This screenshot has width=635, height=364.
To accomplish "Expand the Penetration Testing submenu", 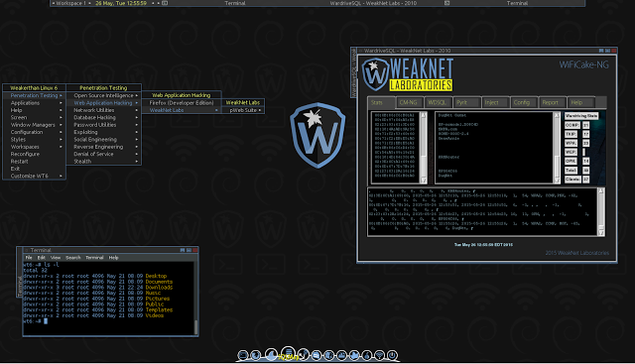I will point(34,95).
